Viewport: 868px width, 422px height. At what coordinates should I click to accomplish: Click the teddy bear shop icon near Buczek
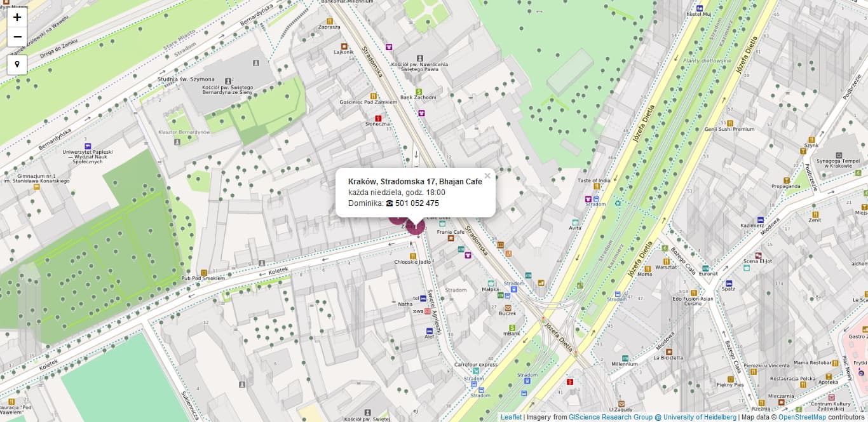(508, 308)
